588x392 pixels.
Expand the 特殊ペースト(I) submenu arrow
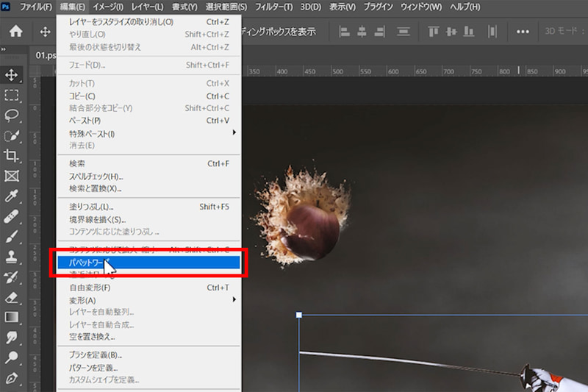(x=234, y=132)
